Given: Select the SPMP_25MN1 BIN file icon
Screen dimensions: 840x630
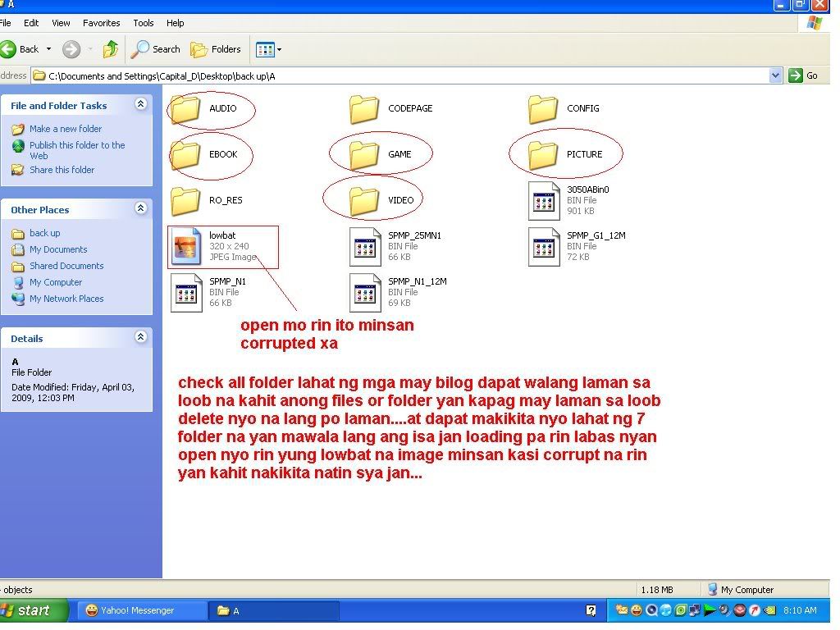Looking at the screenshot, I should (x=365, y=248).
